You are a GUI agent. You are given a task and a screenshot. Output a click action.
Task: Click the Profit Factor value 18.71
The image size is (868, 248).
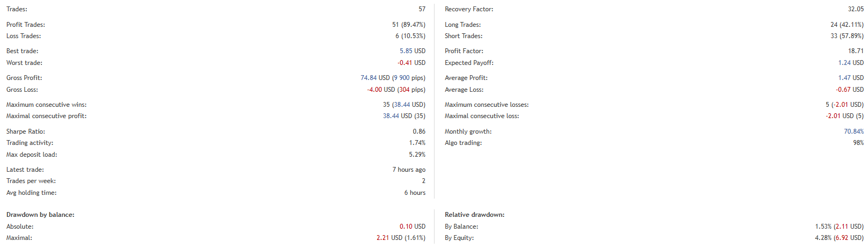tap(856, 51)
